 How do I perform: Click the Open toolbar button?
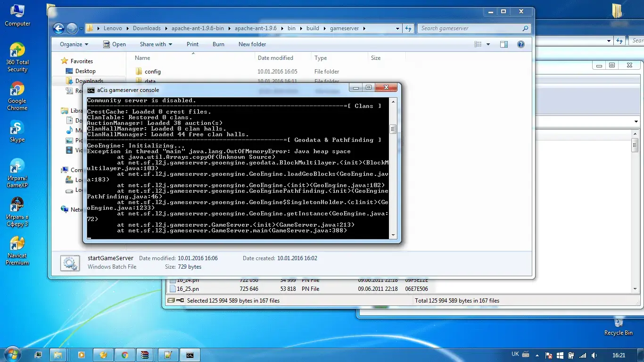(114, 44)
